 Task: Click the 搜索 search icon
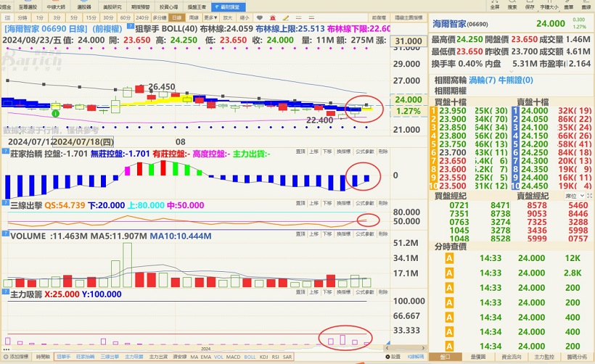(x=514, y=5)
